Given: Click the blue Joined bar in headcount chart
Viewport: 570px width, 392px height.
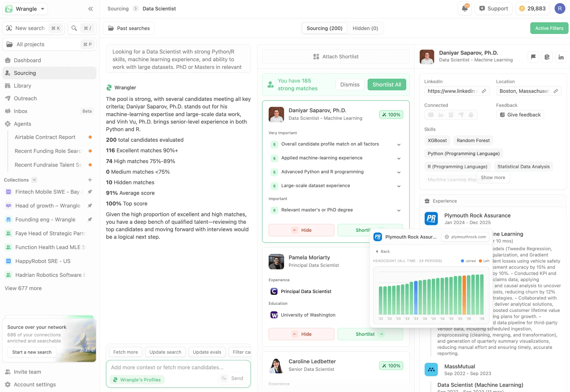Looking at the screenshot, I should (416, 297).
